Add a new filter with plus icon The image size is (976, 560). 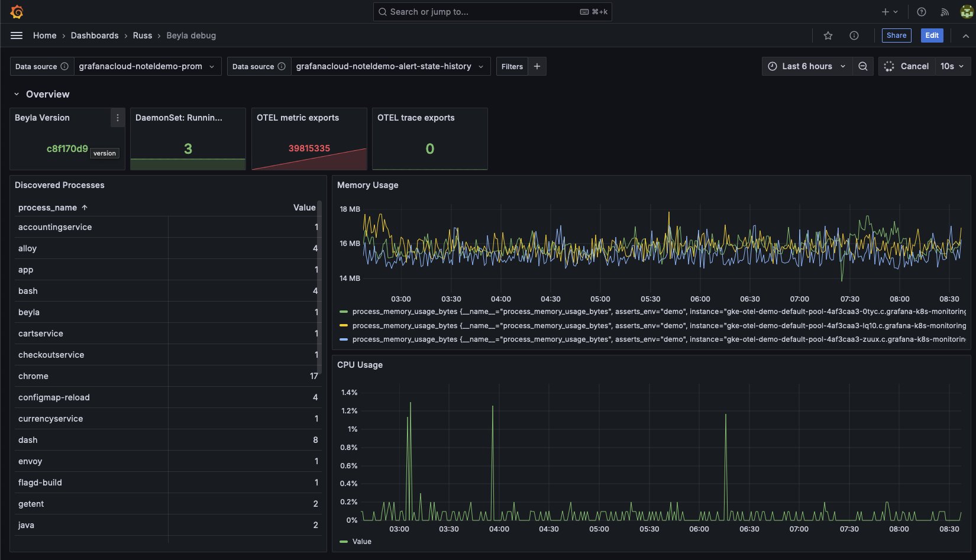537,66
